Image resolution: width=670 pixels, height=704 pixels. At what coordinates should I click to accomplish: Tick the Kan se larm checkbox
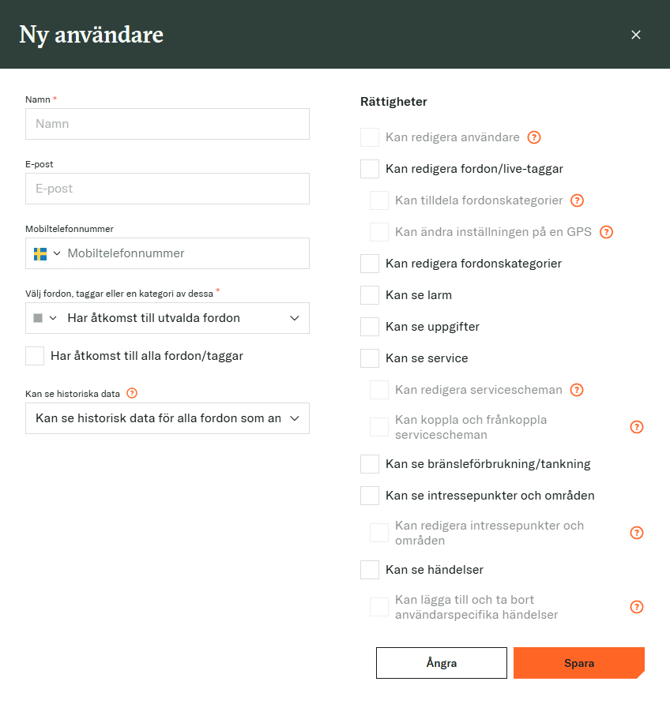point(370,295)
